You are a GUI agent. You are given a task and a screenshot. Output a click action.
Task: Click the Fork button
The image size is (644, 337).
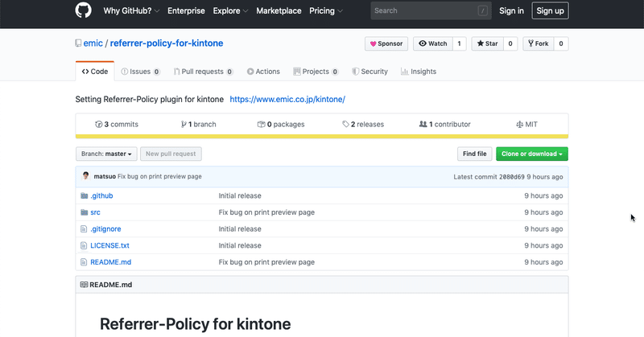coord(539,43)
